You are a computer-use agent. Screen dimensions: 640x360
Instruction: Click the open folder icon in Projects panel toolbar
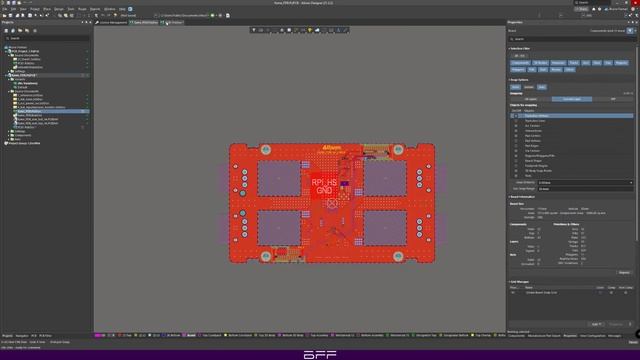[20, 31]
